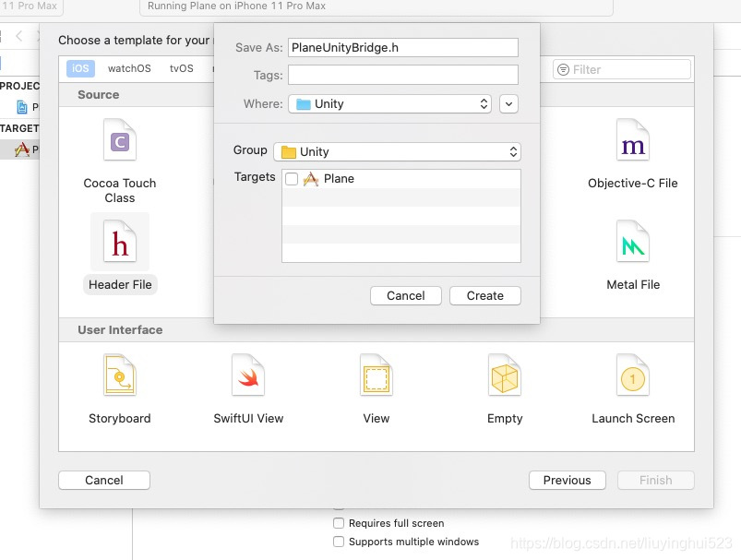This screenshot has height=560, width=741.
Task: Click the Filter icon in search field
Action: [x=563, y=69]
